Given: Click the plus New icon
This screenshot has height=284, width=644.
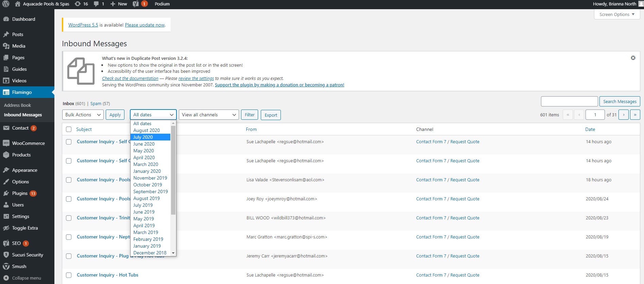Looking at the screenshot, I should click(113, 4).
